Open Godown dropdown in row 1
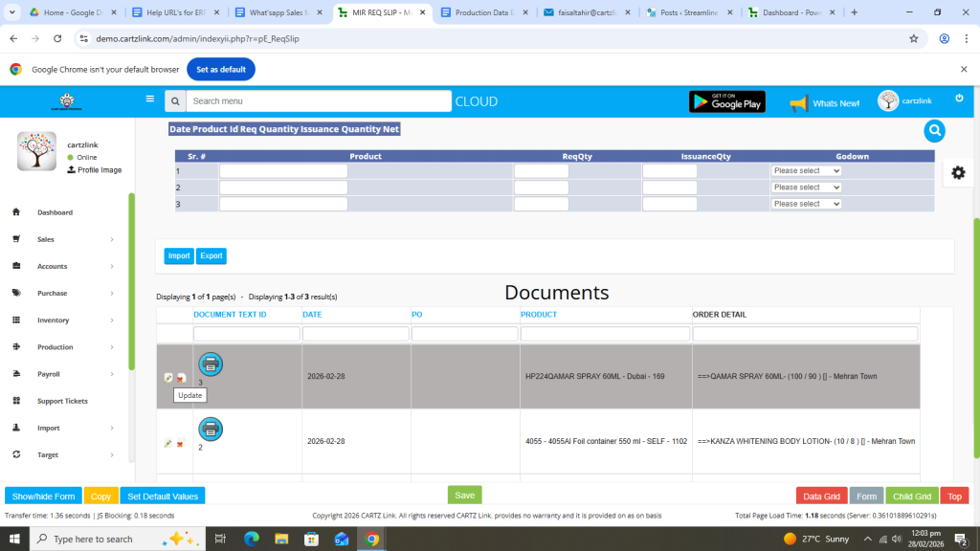This screenshot has height=551, width=980. click(806, 171)
